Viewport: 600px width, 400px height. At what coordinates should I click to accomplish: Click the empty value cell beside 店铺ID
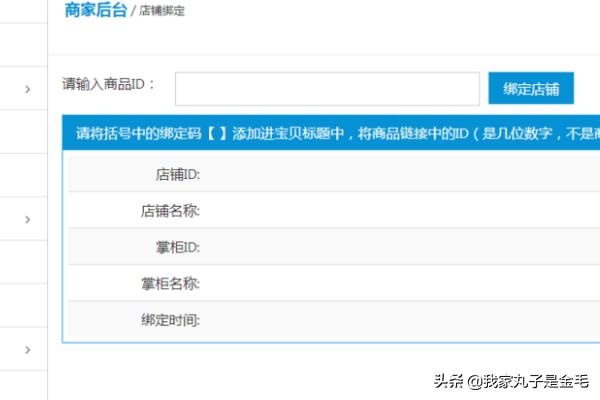point(400,174)
